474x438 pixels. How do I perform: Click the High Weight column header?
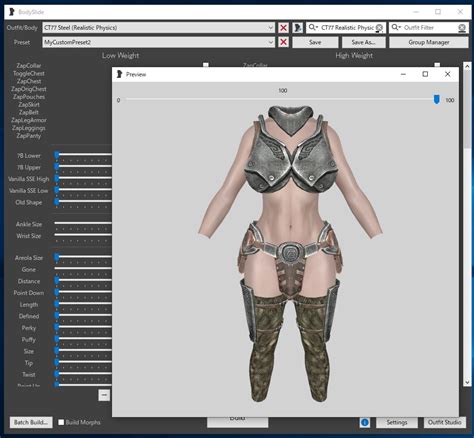[354, 56]
